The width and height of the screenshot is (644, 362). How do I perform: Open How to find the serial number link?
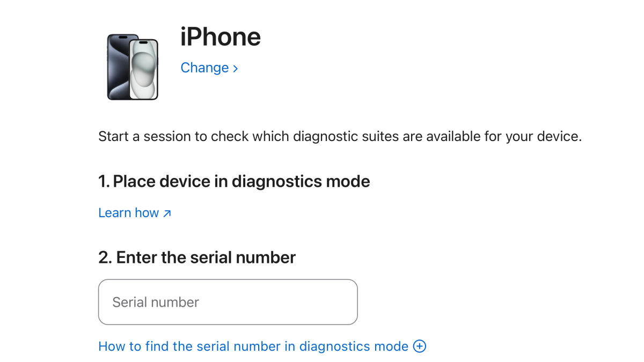point(253,346)
